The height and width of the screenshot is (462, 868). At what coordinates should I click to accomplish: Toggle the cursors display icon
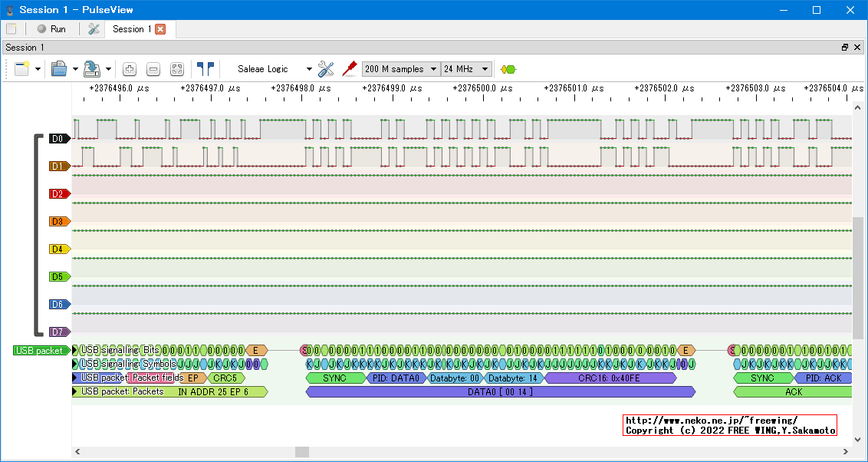205,69
